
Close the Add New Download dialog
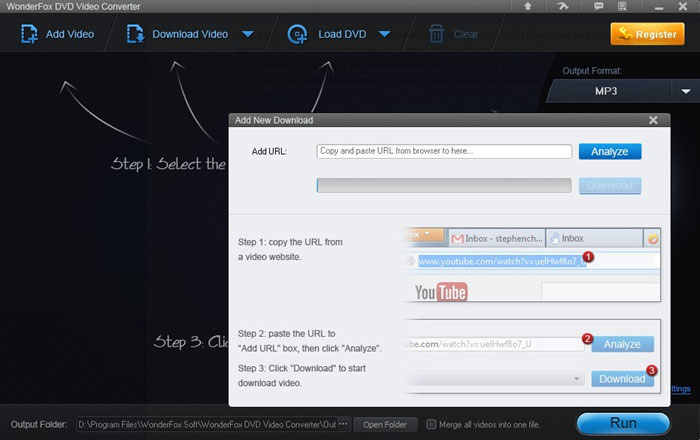pyautogui.click(x=653, y=120)
